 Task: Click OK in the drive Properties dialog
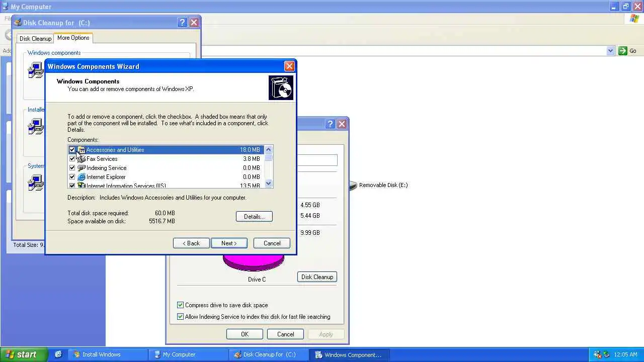245,334
